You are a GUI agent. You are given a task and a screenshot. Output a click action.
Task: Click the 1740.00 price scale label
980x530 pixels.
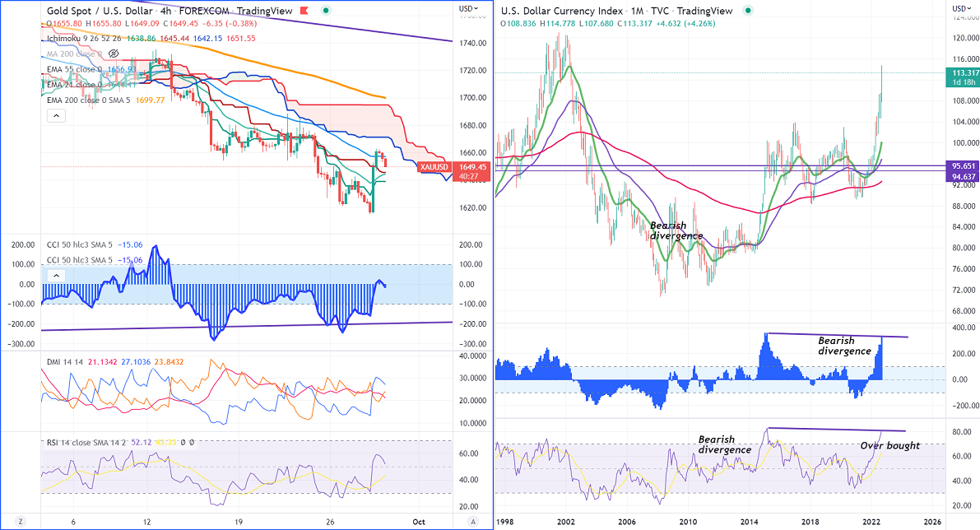[475, 43]
